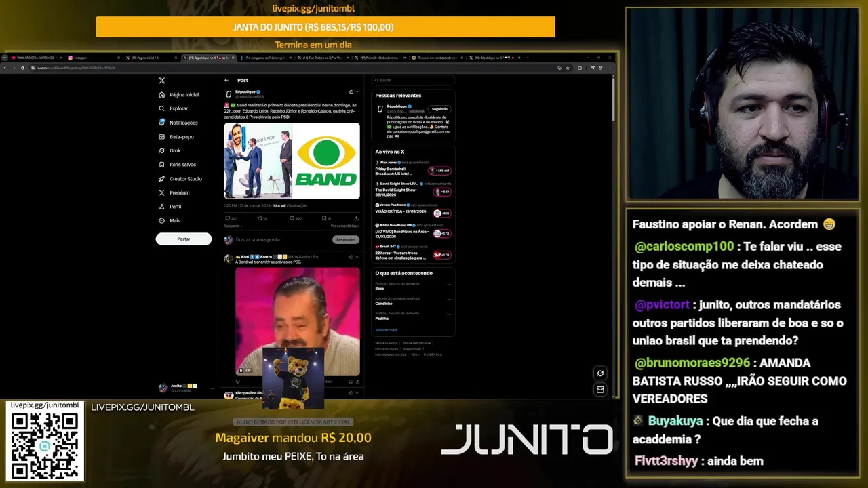Open trending topic Candinho
Image resolution: width=868 pixels, height=488 pixels.
[384, 303]
